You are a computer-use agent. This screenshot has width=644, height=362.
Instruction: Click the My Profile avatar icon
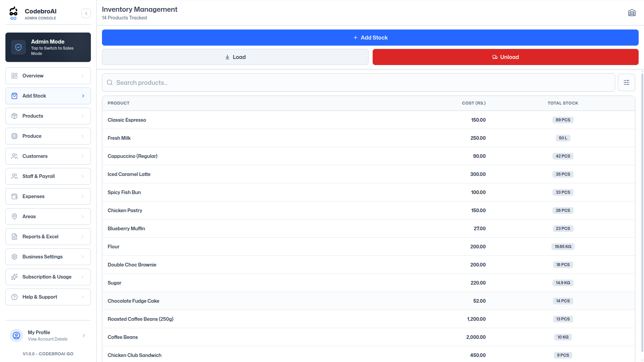16,336
